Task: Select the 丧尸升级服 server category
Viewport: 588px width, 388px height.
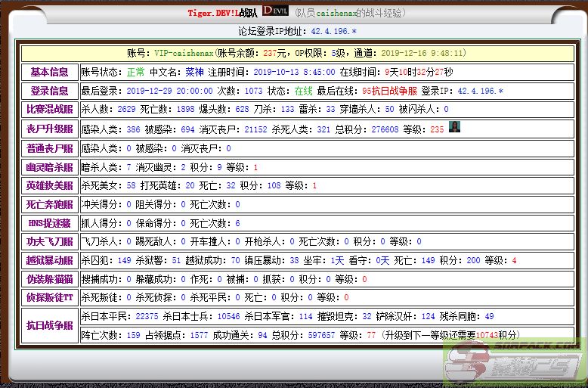Action: pyautogui.click(x=49, y=129)
